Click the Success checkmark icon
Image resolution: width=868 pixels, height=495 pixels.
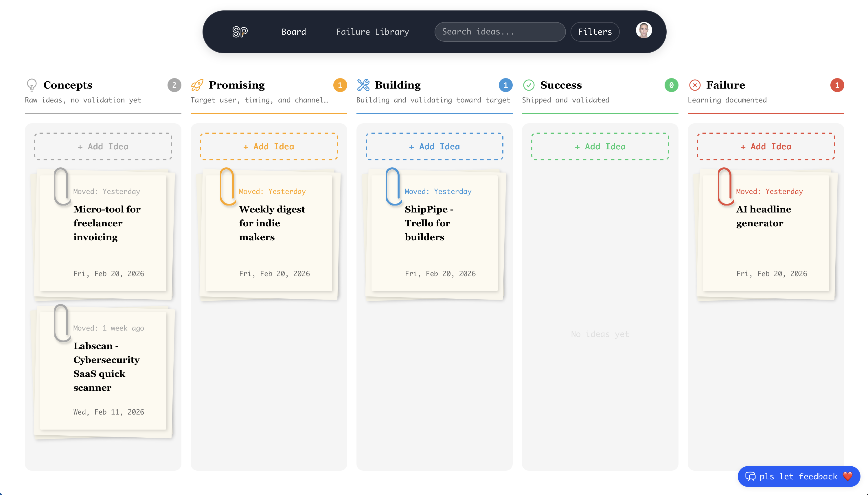(529, 85)
